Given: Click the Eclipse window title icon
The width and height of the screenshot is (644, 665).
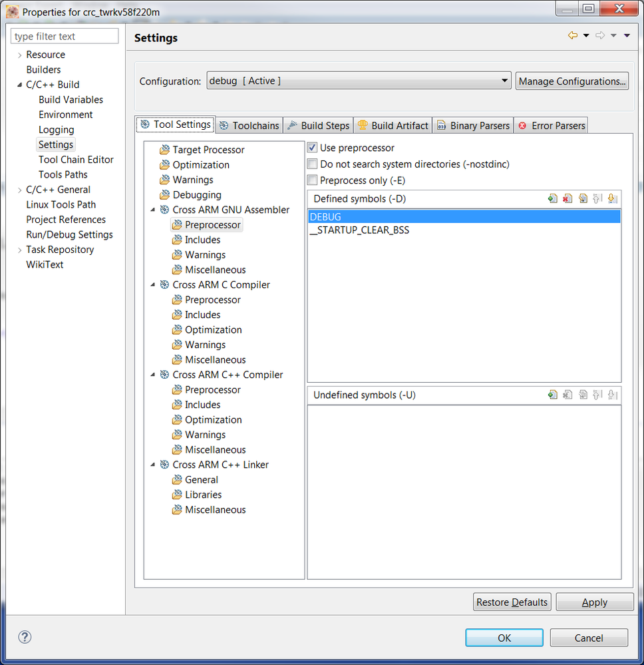Looking at the screenshot, I should tap(12, 12).
